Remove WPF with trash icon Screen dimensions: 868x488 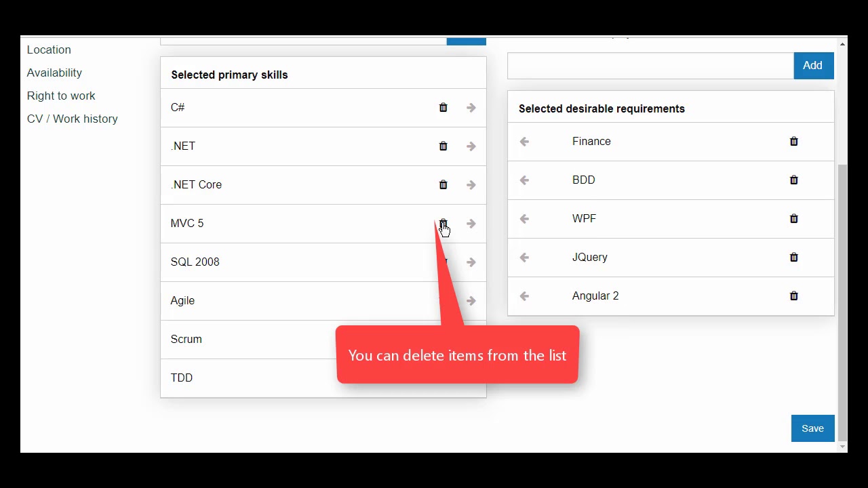pos(794,219)
